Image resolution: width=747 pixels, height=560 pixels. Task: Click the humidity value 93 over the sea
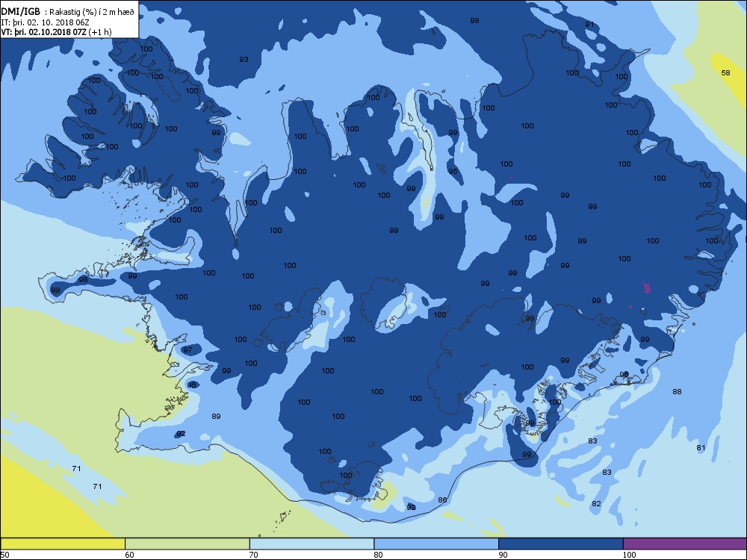pos(244,60)
